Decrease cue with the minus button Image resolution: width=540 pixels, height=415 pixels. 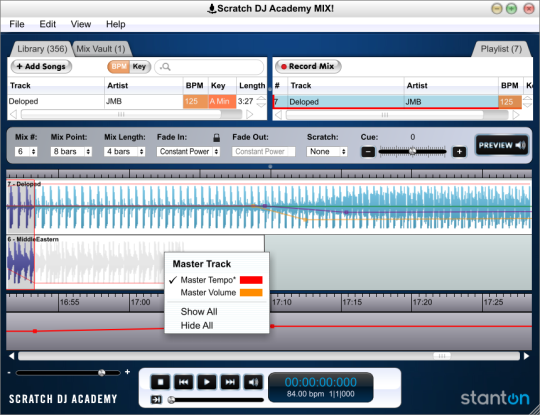[368, 152]
